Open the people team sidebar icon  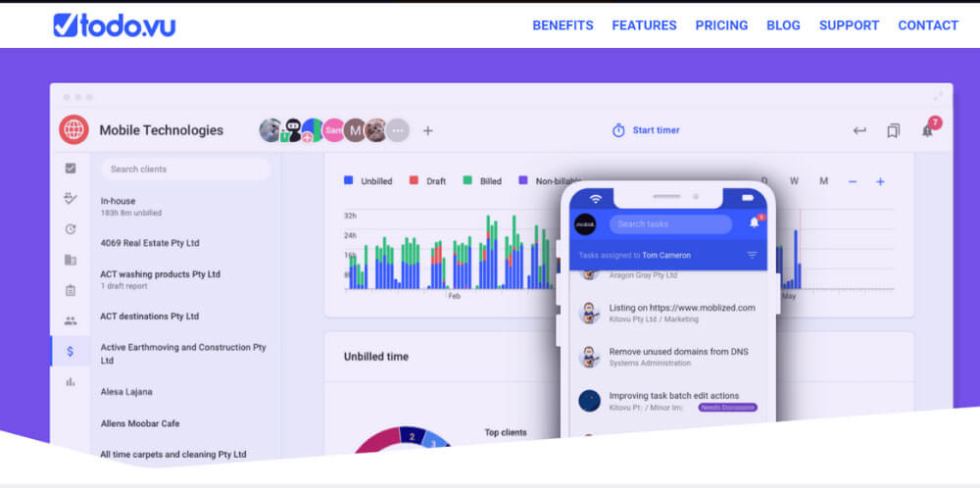(71, 320)
